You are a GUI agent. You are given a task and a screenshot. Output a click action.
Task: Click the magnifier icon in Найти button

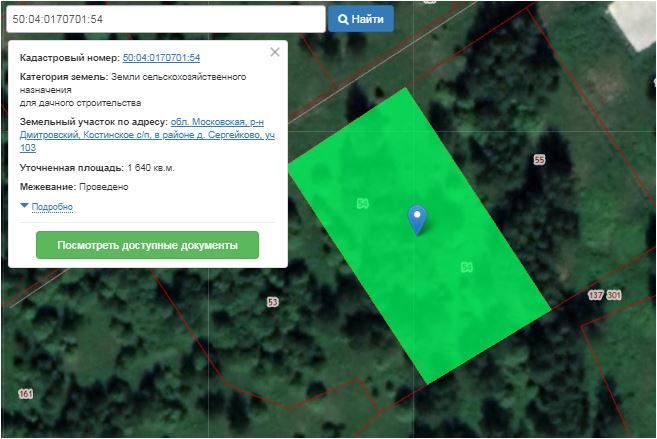click(x=343, y=19)
